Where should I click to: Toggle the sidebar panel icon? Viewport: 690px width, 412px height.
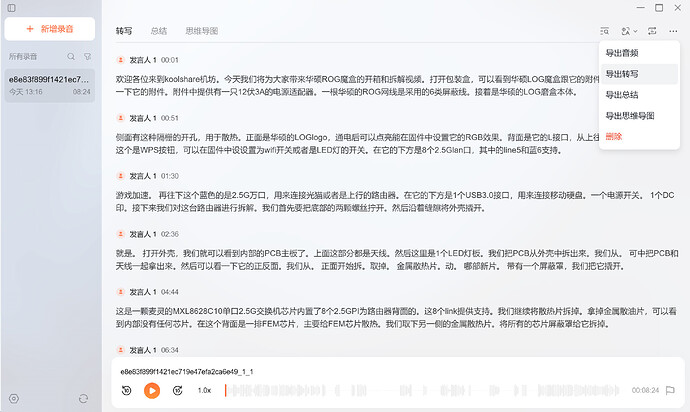pyautogui.click(x=12, y=8)
